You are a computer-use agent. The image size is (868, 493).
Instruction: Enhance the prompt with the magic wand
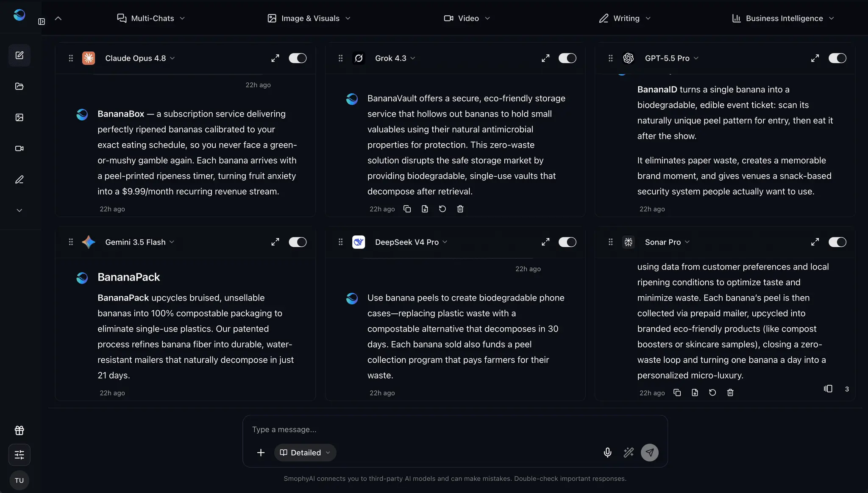[629, 453]
